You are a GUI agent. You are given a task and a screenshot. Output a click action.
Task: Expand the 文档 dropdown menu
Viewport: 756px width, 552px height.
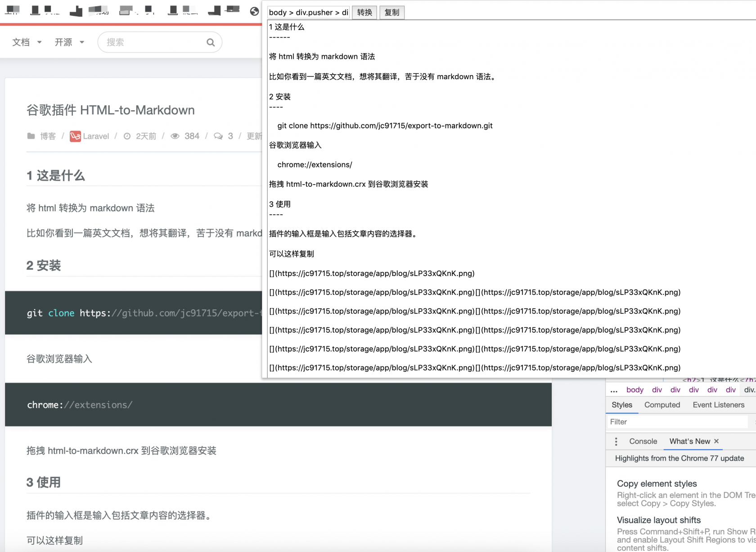[27, 42]
